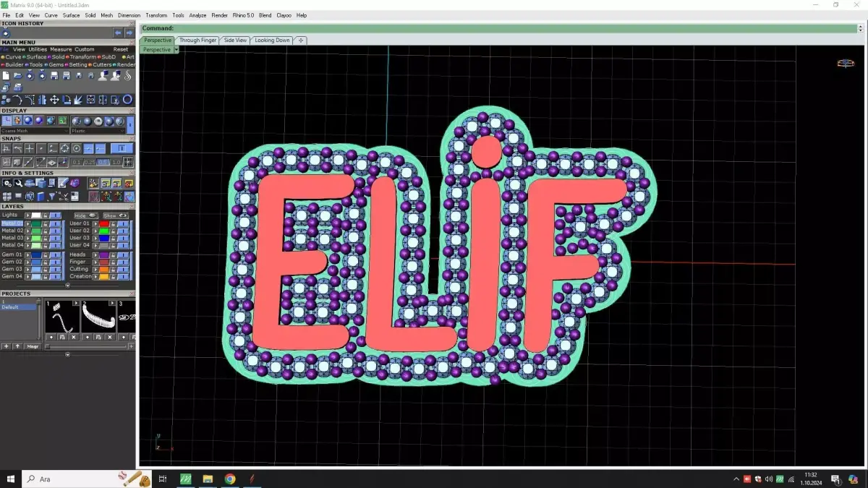Open the Coarse Mesh dropdown
Screen dimensions: 868x488
click(35, 131)
